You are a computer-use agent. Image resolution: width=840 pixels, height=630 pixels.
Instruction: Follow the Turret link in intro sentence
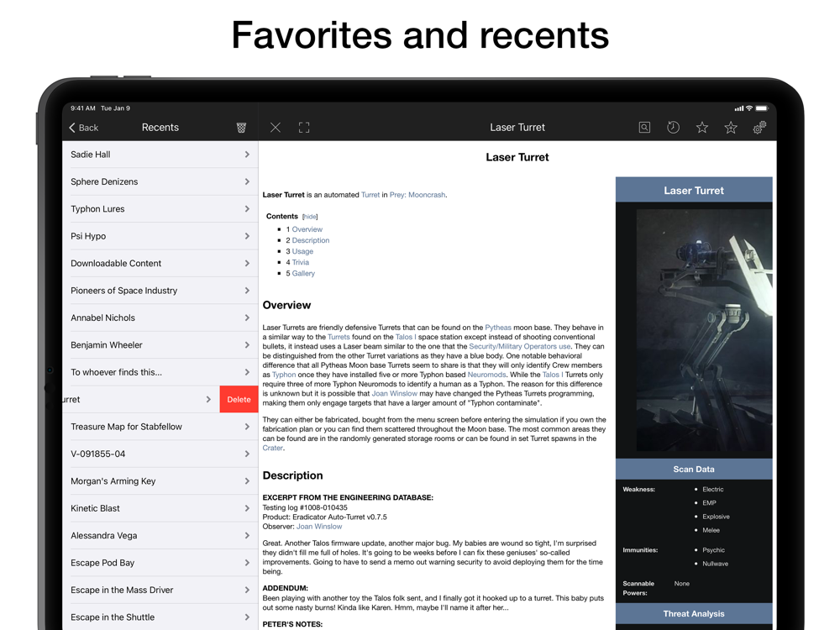pyautogui.click(x=370, y=195)
